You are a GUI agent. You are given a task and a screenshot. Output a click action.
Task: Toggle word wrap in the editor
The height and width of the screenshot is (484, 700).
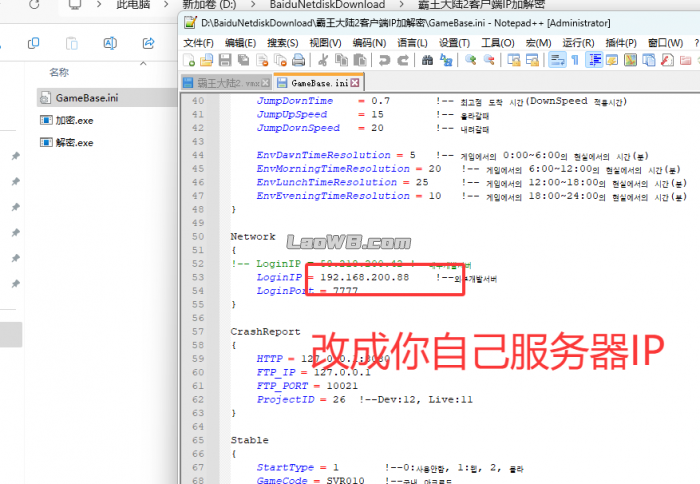coord(557,60)
